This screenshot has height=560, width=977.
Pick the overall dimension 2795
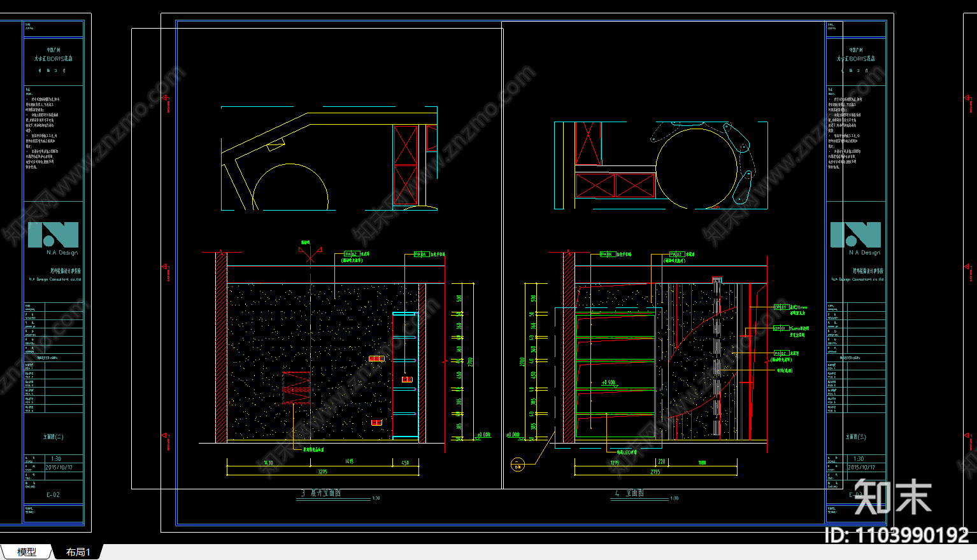click(x=655, y=472)
